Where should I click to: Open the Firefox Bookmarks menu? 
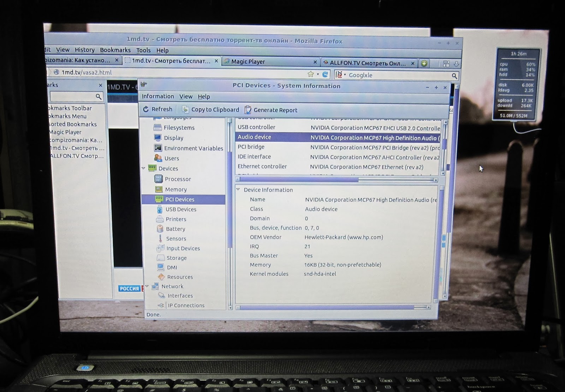tap(115, 50)
